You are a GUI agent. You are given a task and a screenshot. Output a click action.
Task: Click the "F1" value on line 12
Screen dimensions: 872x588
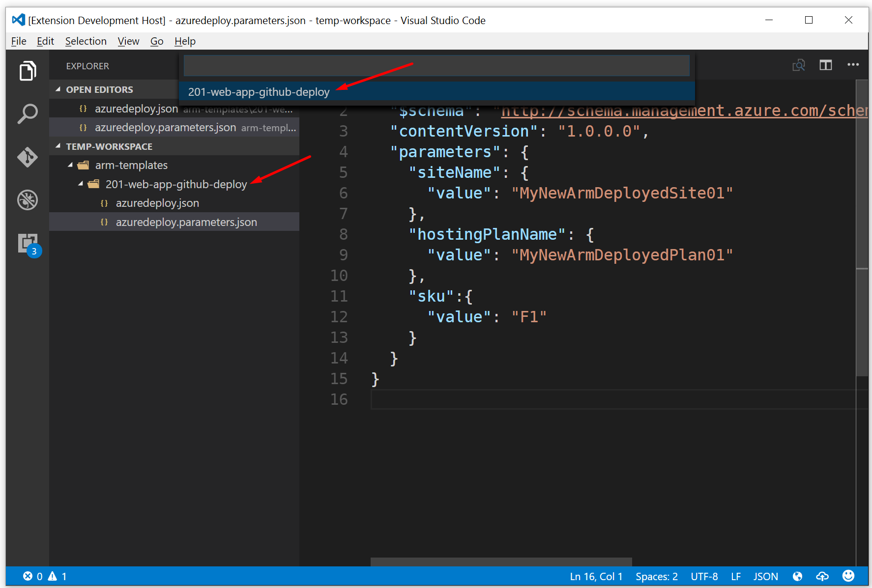[x=529, y=317]
